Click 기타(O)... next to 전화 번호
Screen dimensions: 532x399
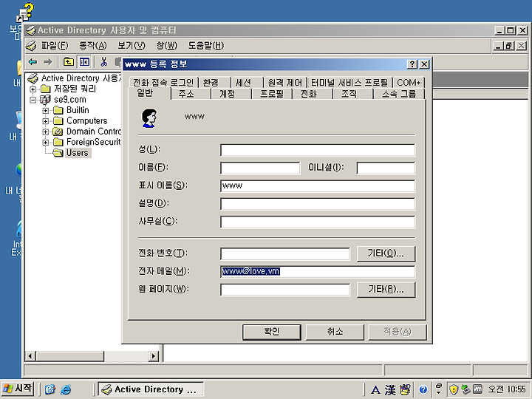click(x=386, y=253)
